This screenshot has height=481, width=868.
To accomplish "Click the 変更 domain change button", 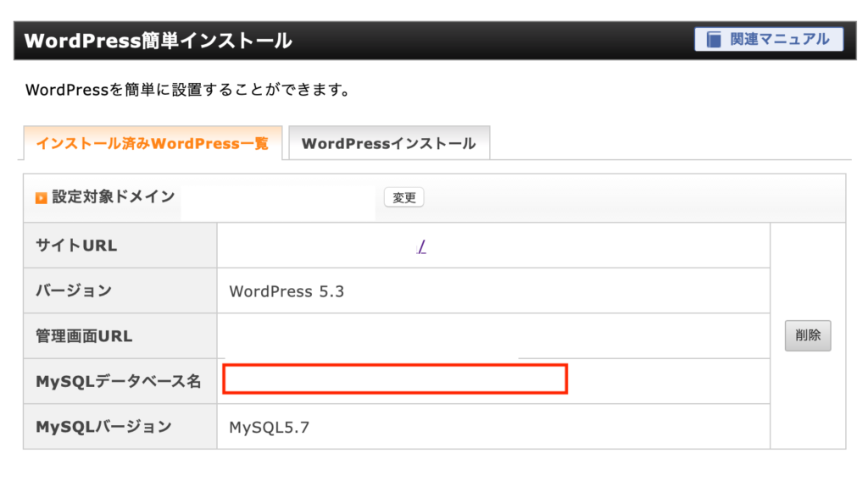I will (404, 197).
